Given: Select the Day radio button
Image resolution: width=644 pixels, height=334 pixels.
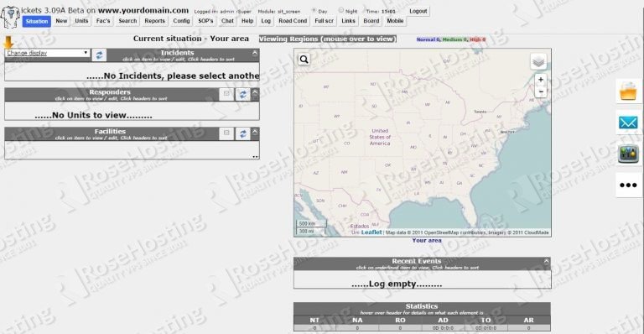Looking at the screenshot, I should [314, 11].
